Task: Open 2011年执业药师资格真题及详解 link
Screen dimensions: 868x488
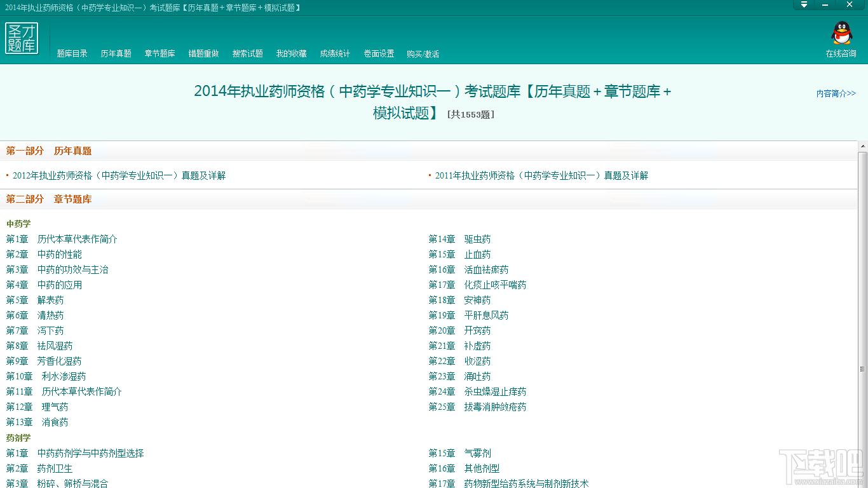Action: pyautogui.click(x=541, y=175)
